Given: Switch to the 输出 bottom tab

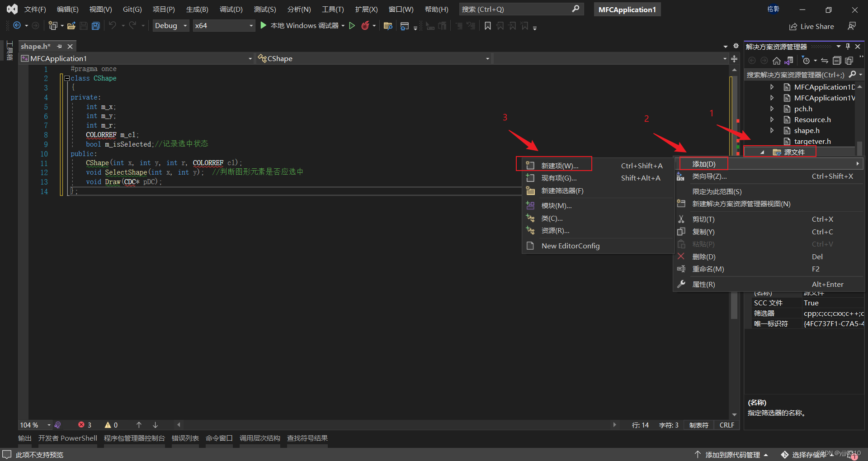Looking at the screenshot, I should click(x=25, y=438).
